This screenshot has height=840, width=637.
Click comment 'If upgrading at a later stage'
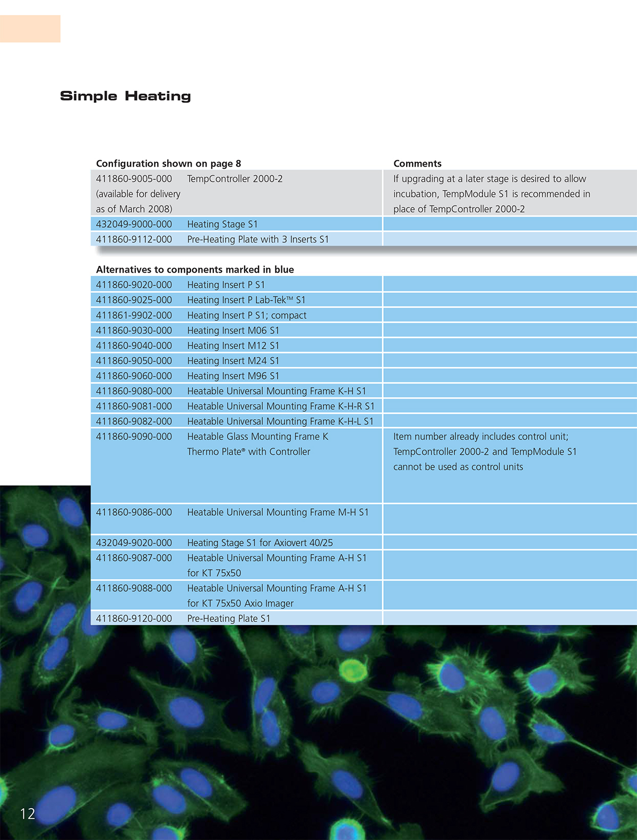tap(489, 179)
